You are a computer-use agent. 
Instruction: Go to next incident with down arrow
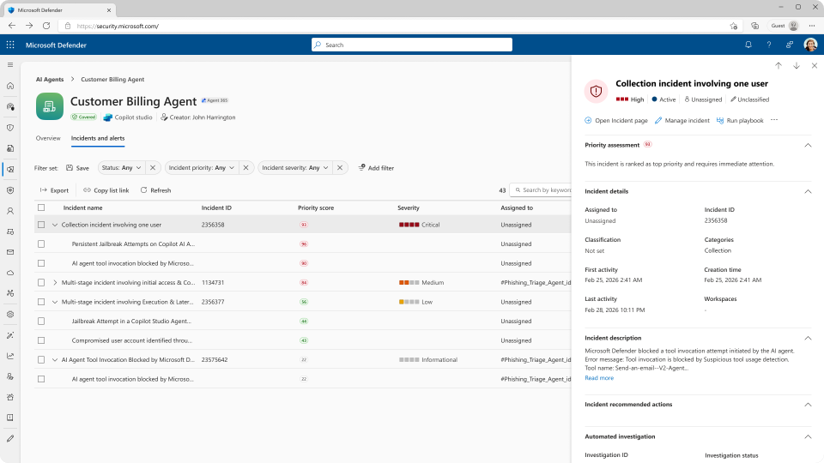click(796, 66)
